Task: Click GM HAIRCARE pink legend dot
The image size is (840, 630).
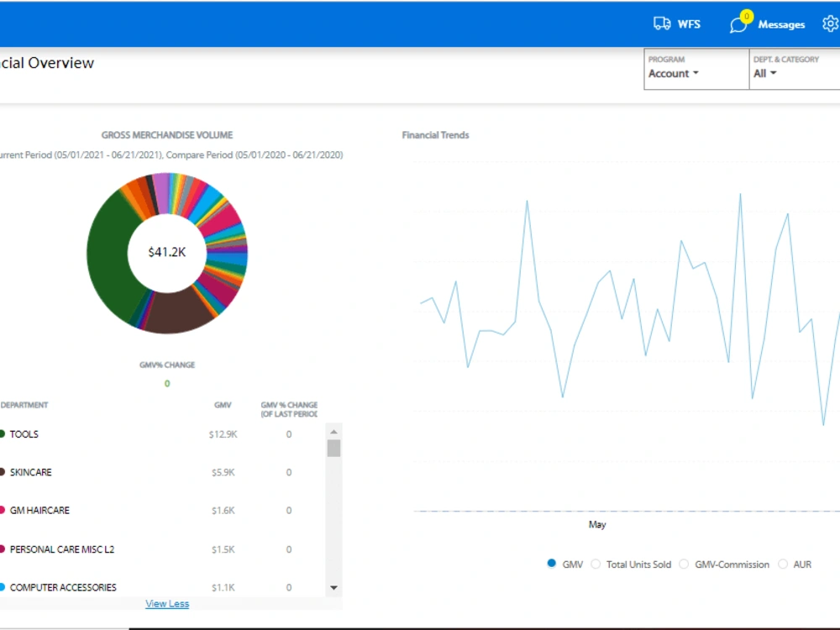Action: 3,510
